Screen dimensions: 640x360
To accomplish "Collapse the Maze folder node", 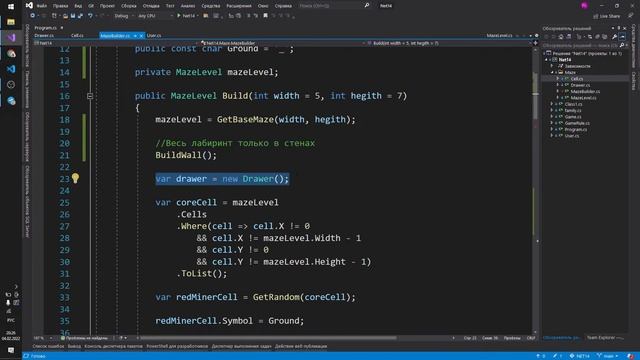I will (x=552, y=72).
